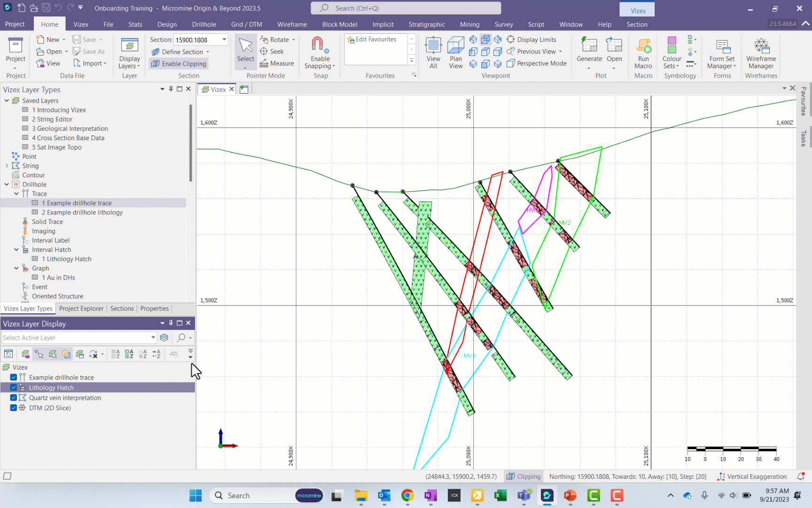Toggle Enable Clipping in Section group
Screen dimensions: 812x508
click(x=179, y=63)
